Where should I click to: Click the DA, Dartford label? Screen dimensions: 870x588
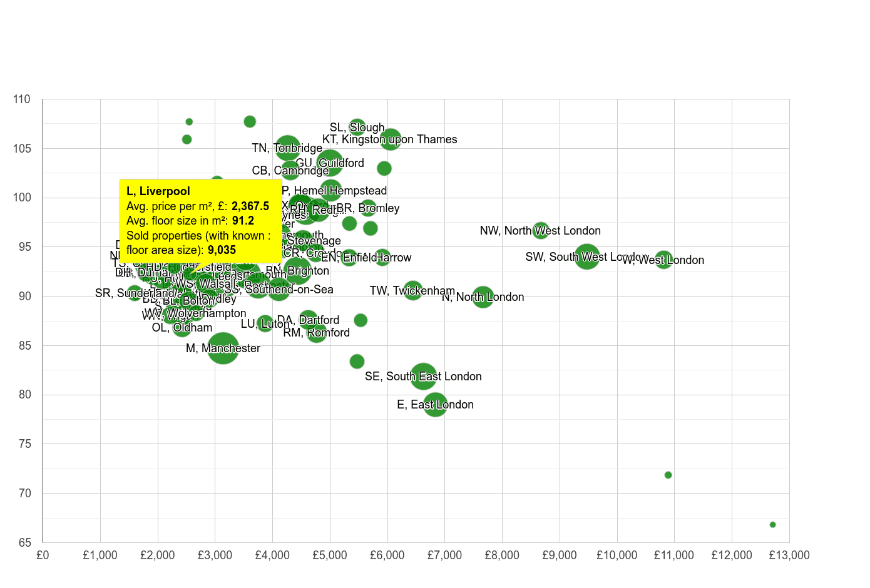click(308, 320)
